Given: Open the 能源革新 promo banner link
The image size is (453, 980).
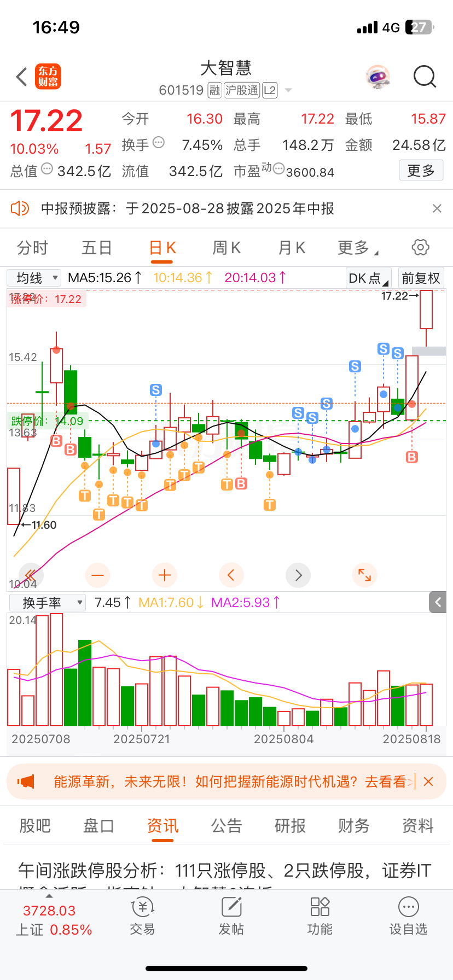Looking at the screenshot, I should click(234, 781).
